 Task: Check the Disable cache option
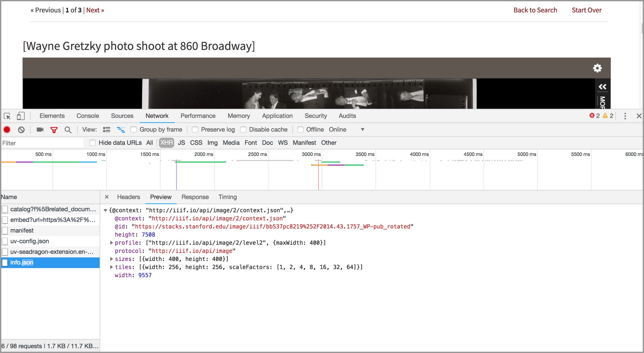coord(243,130)
